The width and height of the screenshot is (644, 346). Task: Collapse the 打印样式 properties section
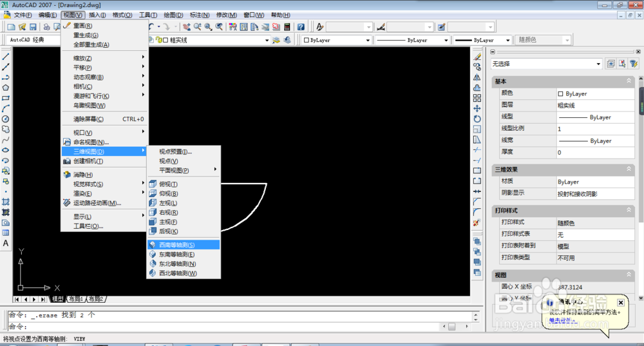coord(629,210)
